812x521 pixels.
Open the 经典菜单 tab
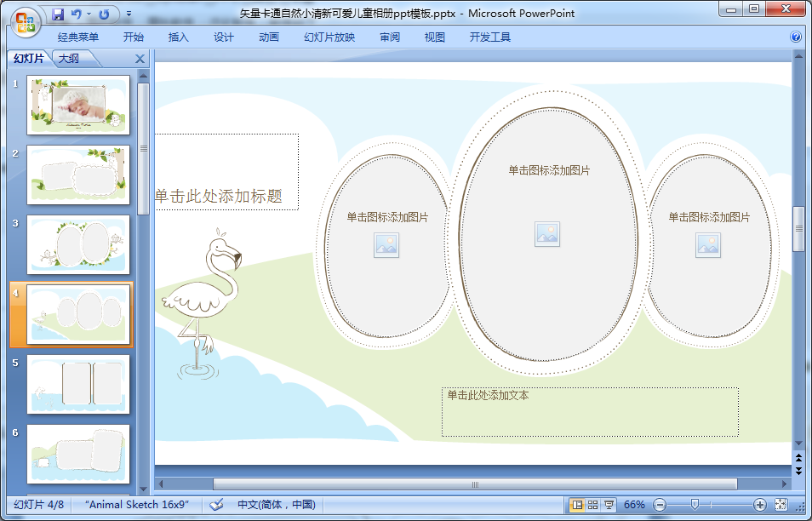point(77,37)
